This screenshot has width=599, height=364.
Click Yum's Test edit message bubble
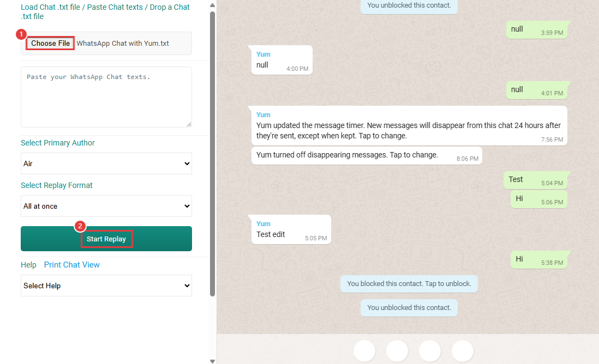pyautogui.click(x=291, y=229)
